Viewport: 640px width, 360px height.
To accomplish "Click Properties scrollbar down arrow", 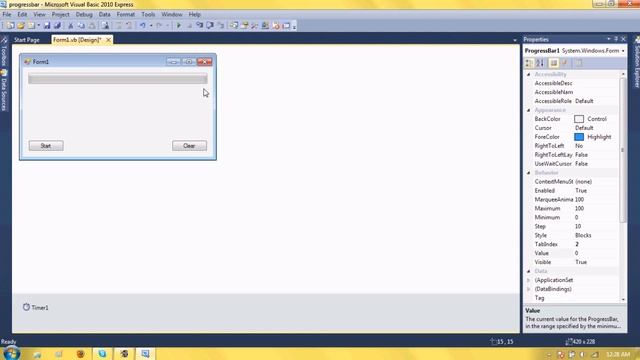I will 623,300.
